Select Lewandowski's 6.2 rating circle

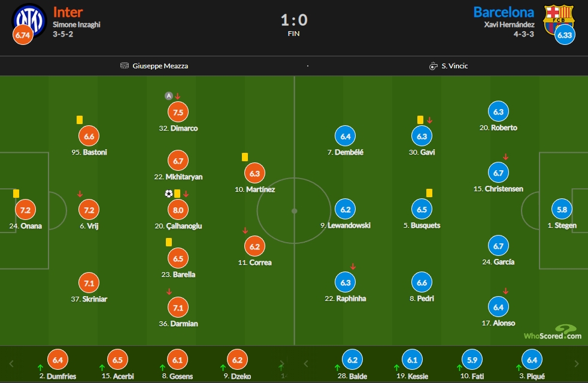[345, 210]
